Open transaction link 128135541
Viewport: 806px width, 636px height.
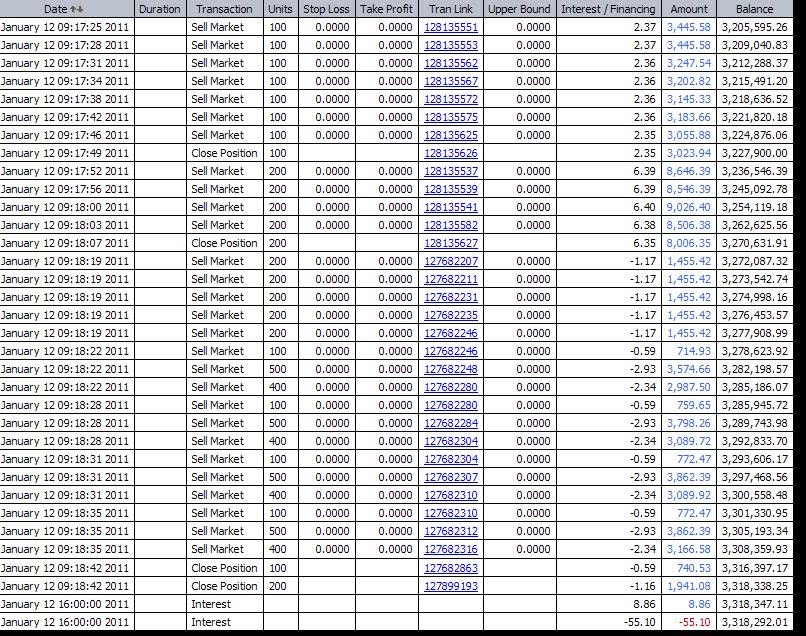[451, 207]
